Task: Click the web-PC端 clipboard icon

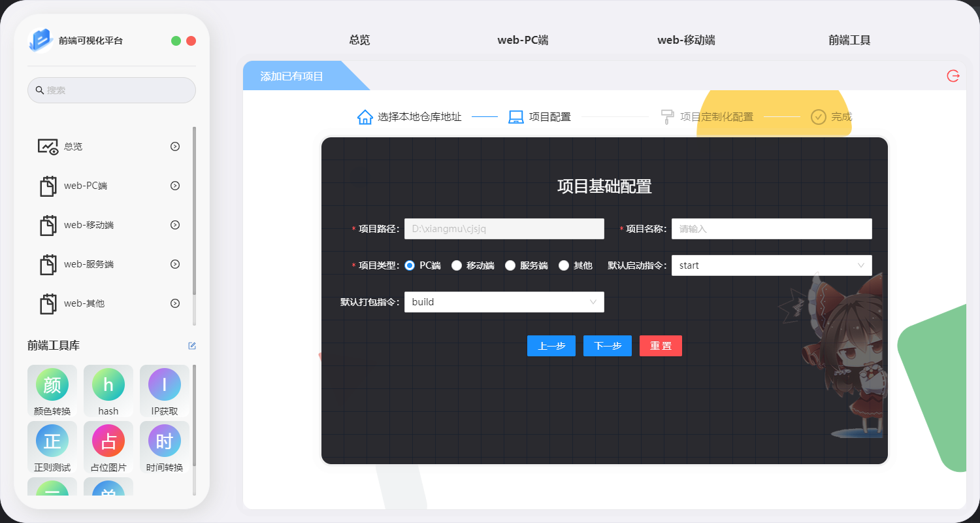Action: click(x=48, y=186)
